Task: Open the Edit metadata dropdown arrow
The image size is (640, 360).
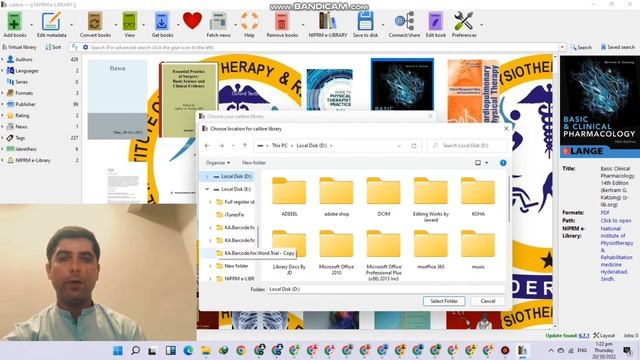Action: 71,25
